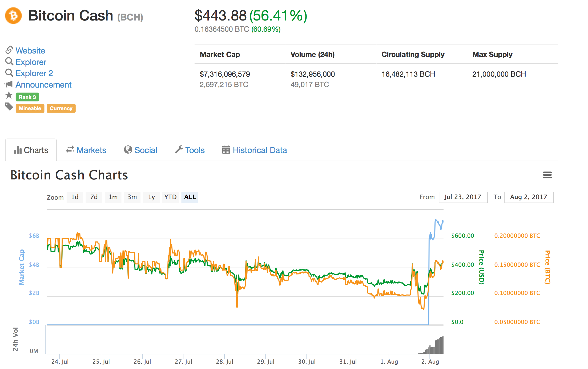Open the From date field Jul 23, 2017
The image size is (588, 369).
coord(463,197)
